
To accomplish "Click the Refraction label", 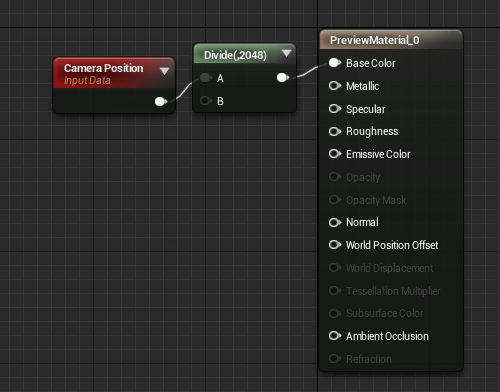I will (369, 359).
